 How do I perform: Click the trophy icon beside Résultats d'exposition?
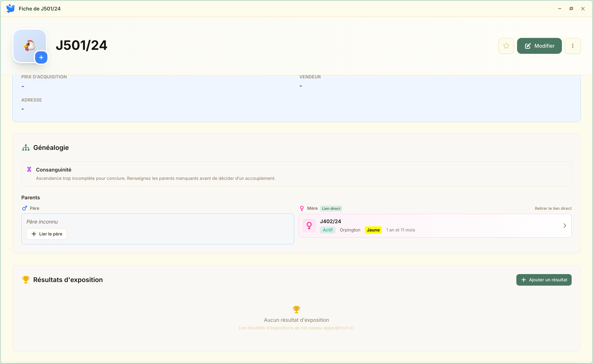(x=26, y=280)
